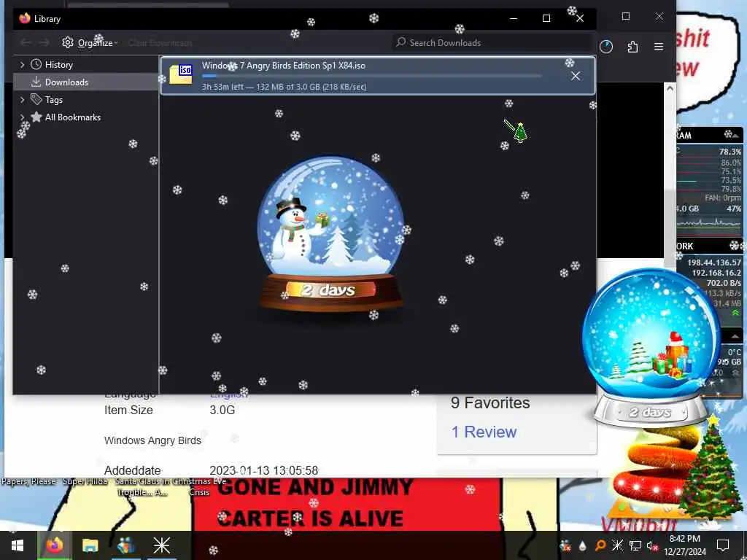
Task: Click the back arrow in Library toolbar
Action: pyautogui.click(x=26, y=43)
